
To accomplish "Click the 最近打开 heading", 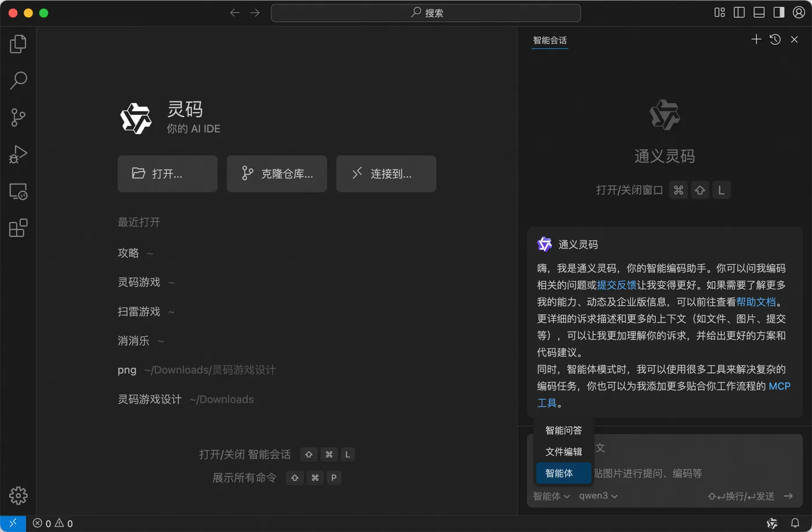I will coord(139,222).
